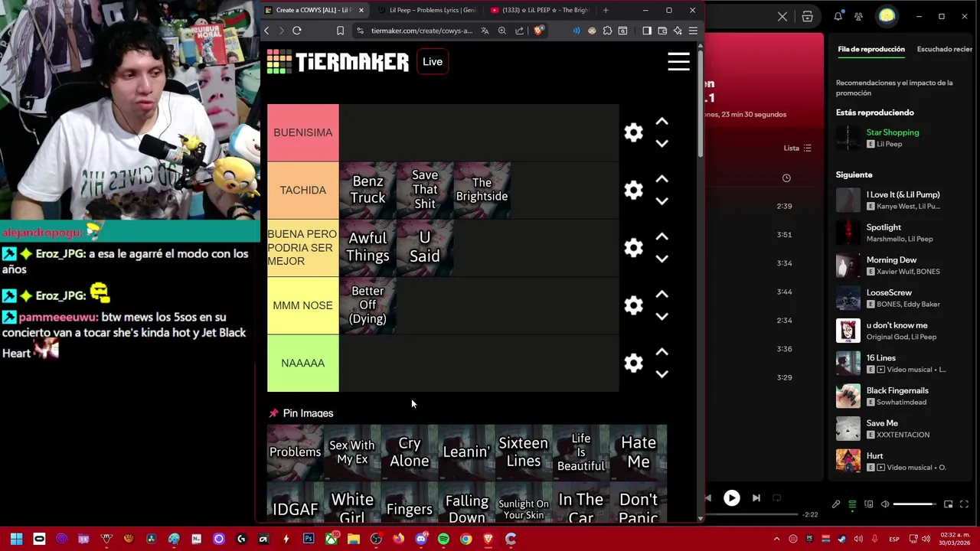Clear the Spotify search box
980x551 pixels.
pos(782,16)
